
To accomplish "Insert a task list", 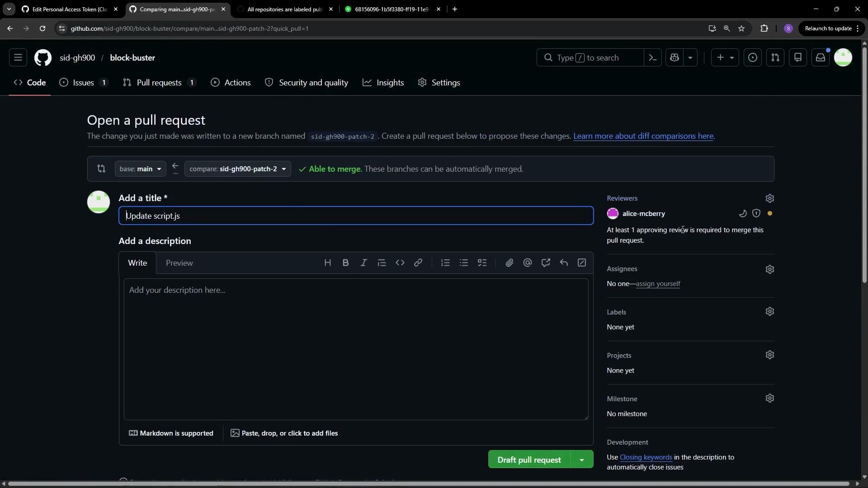I will 482,263.
